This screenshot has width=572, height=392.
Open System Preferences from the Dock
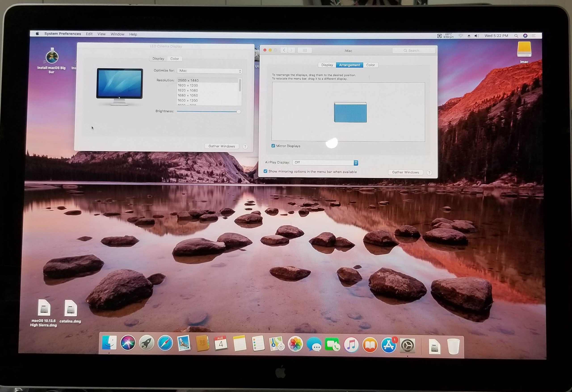(x=407, y=345)
